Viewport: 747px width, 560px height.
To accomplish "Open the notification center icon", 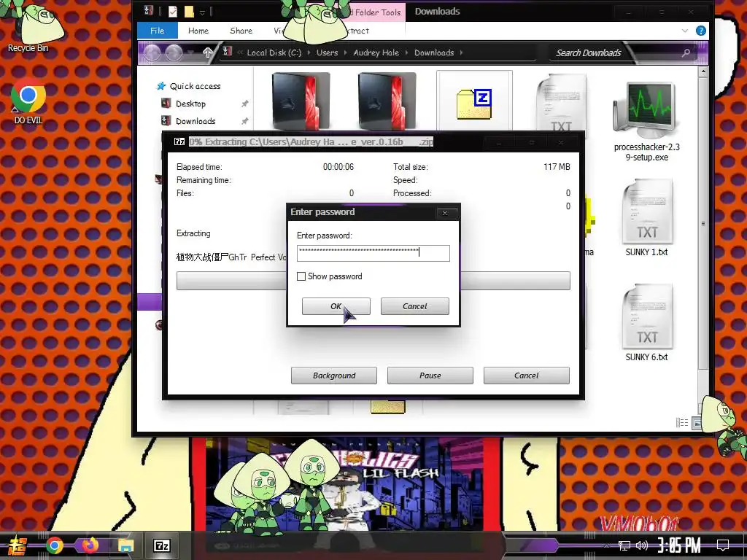I will [x=723, y=545].
